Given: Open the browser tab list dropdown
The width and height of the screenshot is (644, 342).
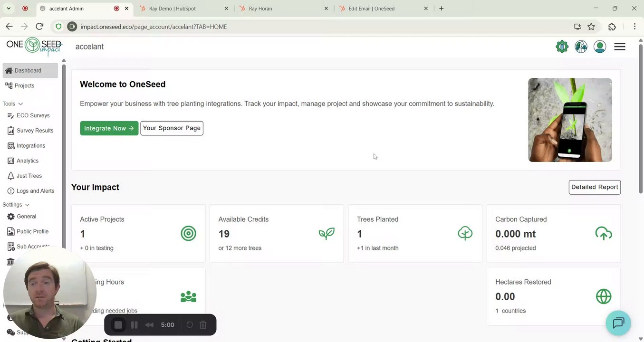Looking at the screenshot, I should [9, 9].
